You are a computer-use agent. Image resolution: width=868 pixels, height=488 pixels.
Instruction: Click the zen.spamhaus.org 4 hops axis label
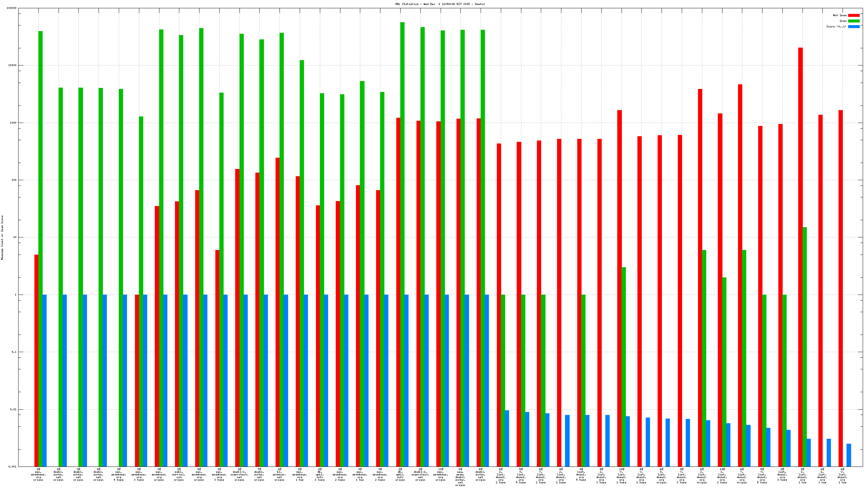119,474
